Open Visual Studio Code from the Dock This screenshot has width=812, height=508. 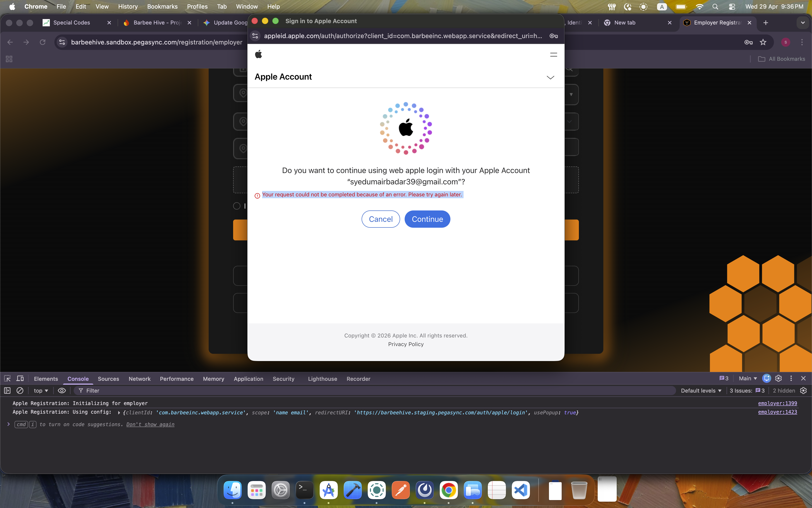point(521,490)
